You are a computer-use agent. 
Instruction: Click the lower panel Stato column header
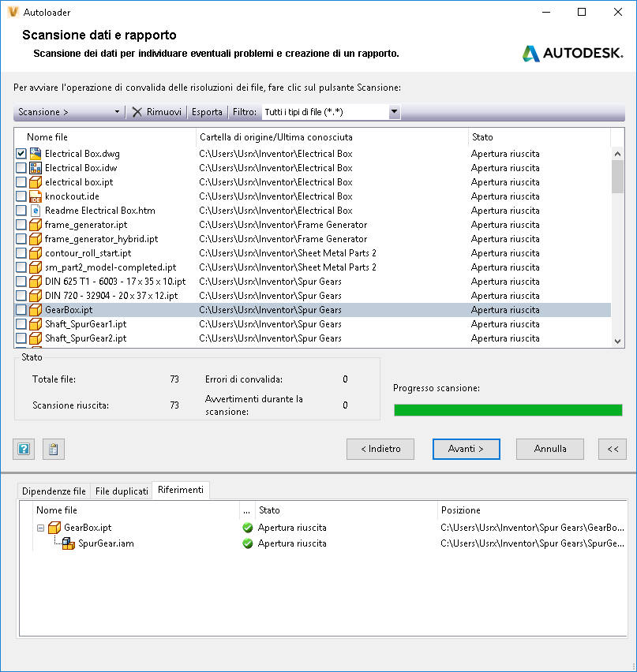(x=347, y=510)
